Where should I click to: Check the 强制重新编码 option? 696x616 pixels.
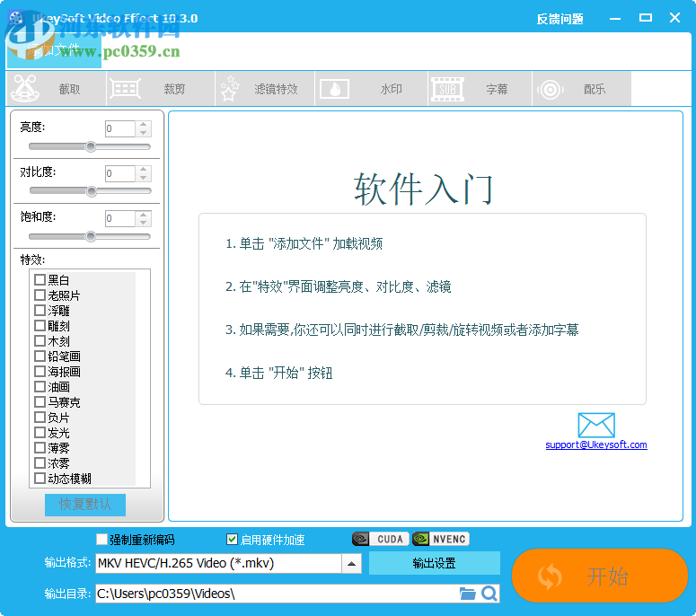[x=102, y=539]
